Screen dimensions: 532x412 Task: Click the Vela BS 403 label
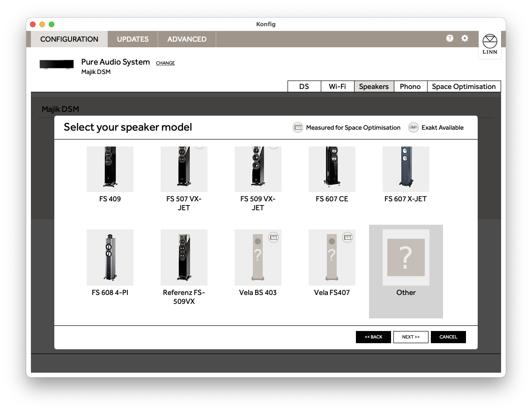click(x=258, y=293)
